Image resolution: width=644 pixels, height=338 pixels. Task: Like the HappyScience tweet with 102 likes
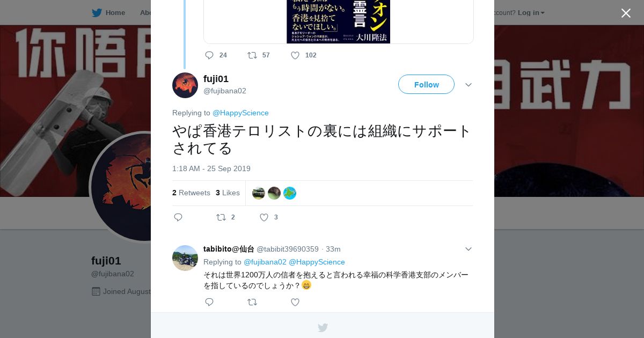point(303,55)
